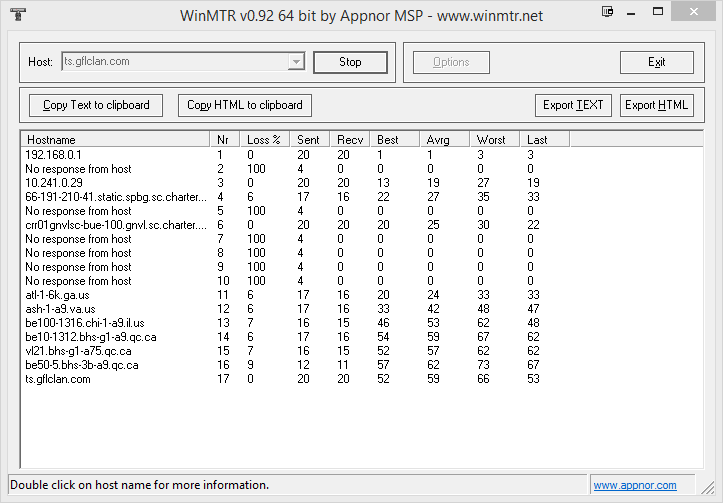Select the ts.gflclan.com row in list
The height and width of the screenshot is (503, 723).
pos(58,379)
